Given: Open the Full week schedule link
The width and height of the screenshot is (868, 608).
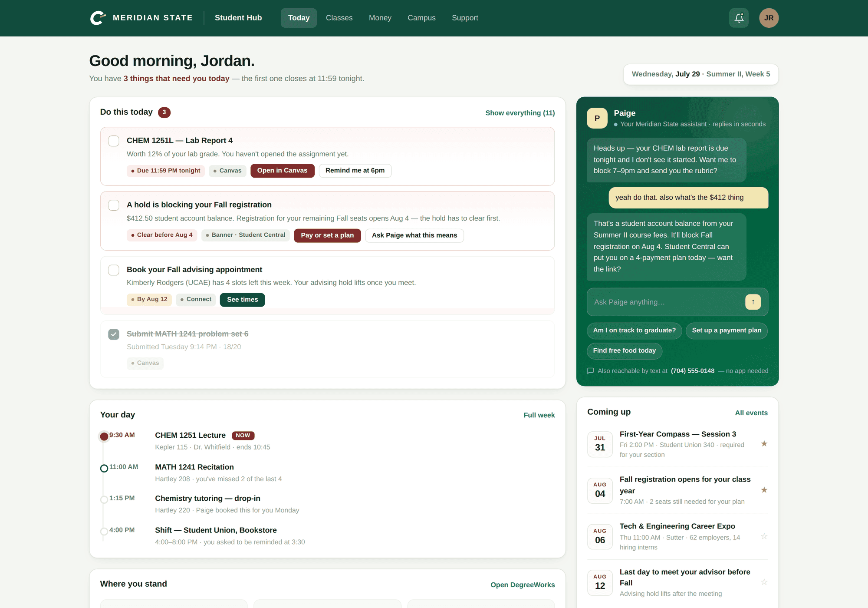Looking at the screenshot, I should [x=539, y=415].
